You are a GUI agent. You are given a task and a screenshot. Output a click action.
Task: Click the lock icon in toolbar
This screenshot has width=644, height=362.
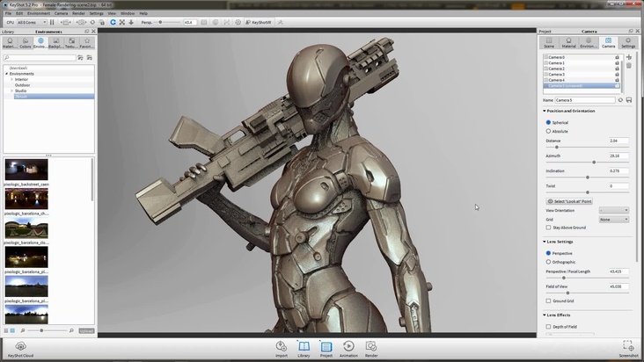click(x=102, y=22)
